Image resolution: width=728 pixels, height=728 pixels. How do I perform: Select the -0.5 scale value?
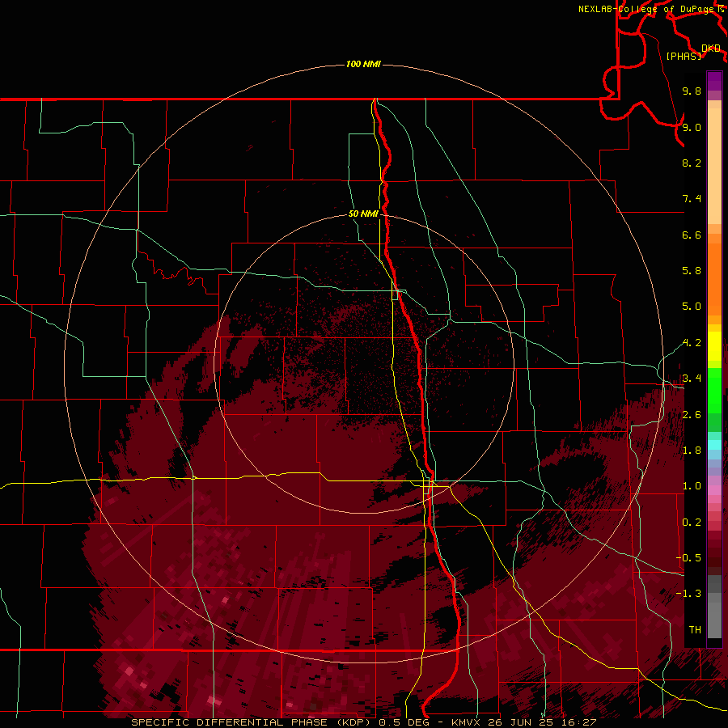pyautogui.click(x=688, y=558)
